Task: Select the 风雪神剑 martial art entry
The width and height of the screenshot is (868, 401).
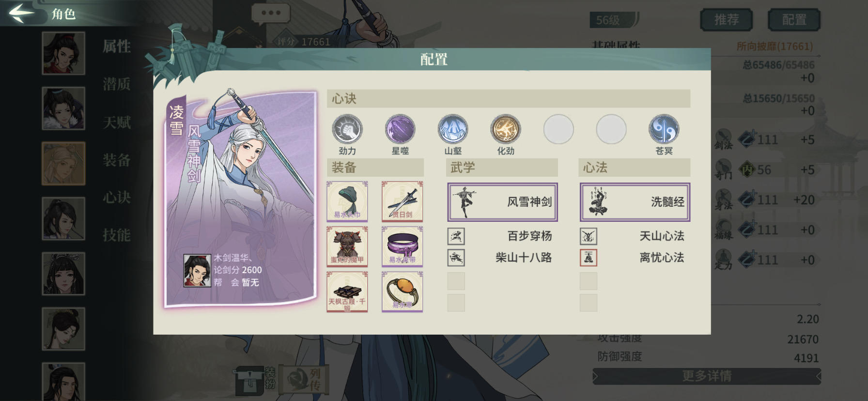Action: pos(502,202)
